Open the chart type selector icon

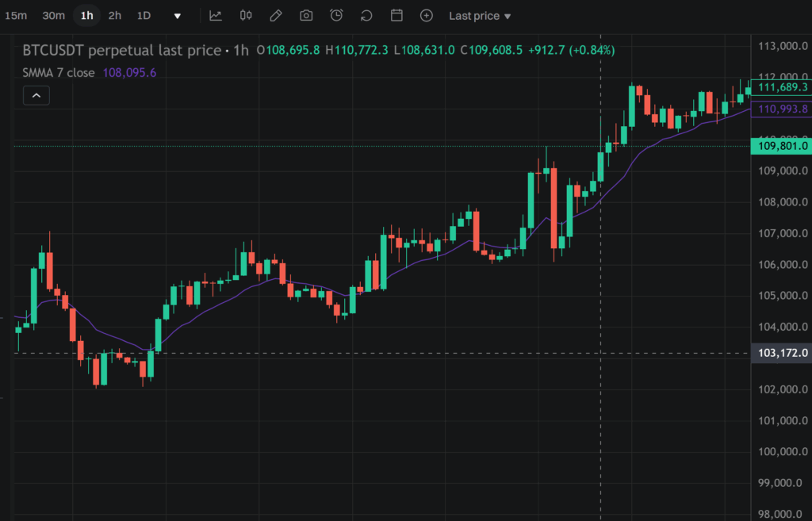pos(215,15)
